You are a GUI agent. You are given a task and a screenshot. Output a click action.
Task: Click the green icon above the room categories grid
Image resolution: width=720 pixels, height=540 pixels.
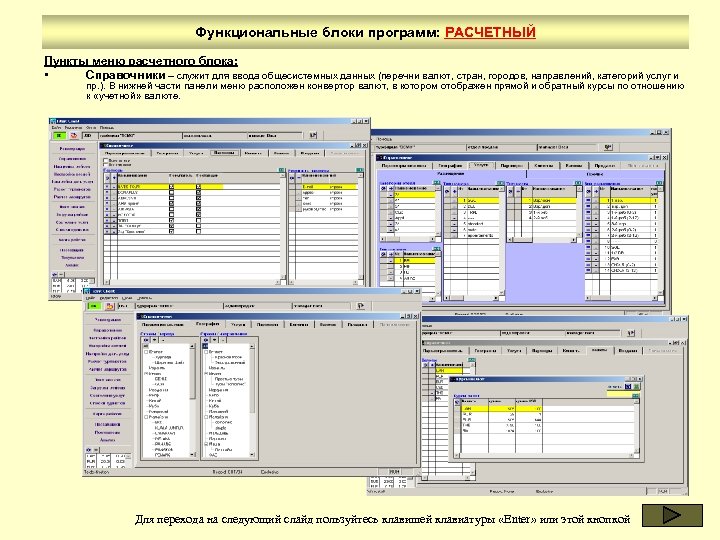point(437,183)
